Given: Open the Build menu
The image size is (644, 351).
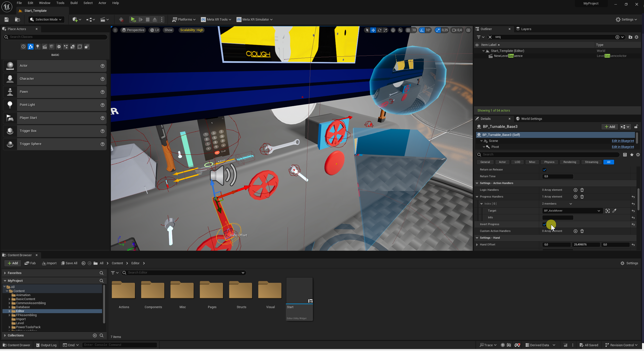Looking at the screenshot, I should [74, 3].
